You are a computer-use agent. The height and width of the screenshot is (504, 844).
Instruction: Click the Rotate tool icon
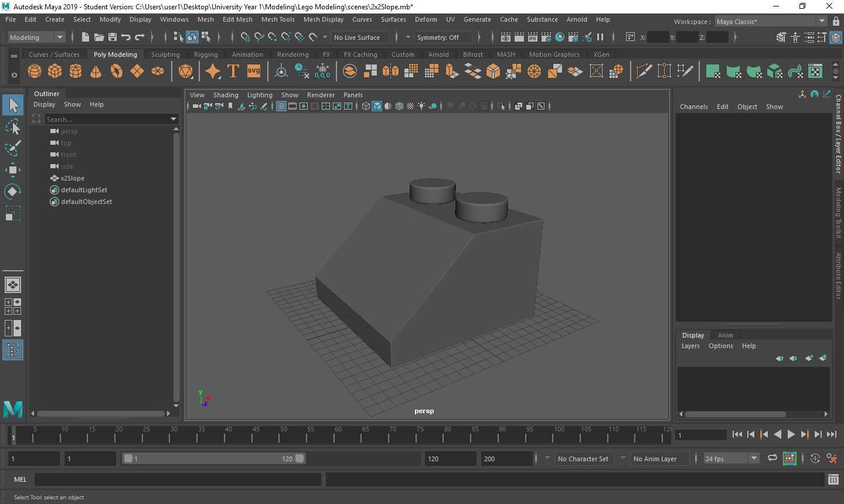click(x=12, y=192)
